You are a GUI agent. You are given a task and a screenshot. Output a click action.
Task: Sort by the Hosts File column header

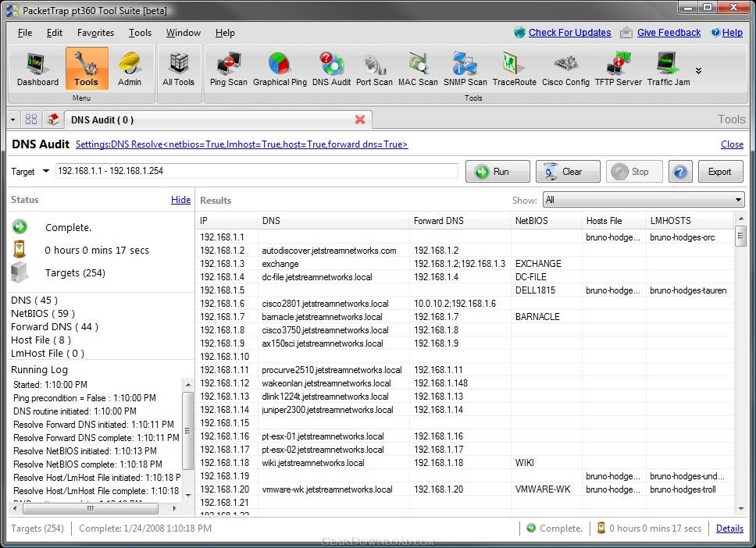click(614, 221)
